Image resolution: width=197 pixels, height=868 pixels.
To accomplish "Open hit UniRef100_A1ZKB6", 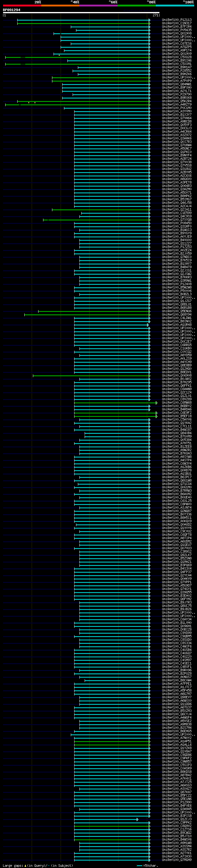I will 177,467.
